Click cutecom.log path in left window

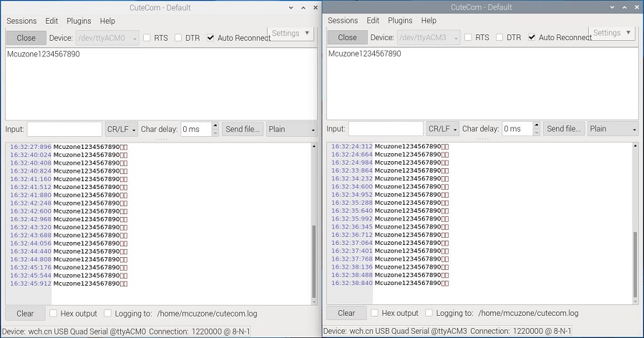[207, 314]
